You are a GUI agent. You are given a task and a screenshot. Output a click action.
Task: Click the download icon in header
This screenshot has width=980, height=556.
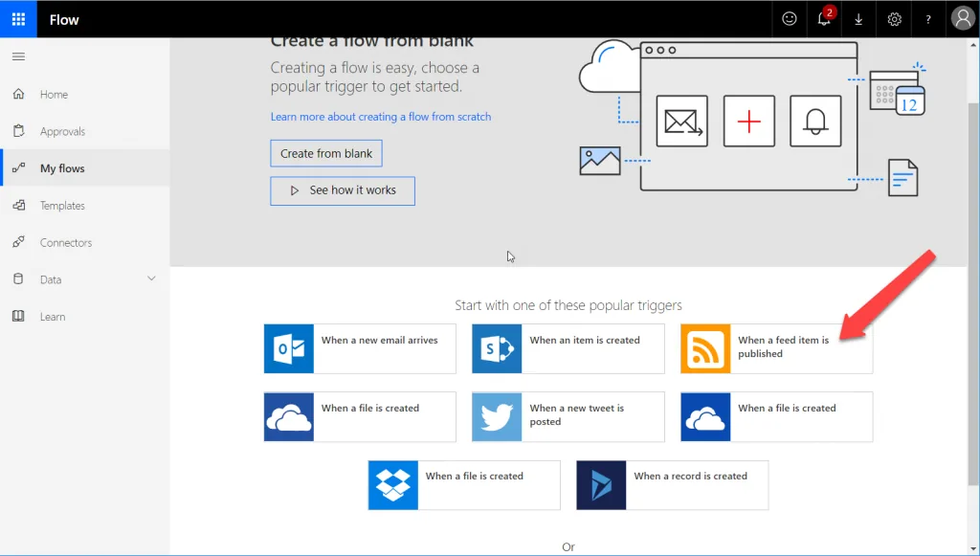[858, 19]
